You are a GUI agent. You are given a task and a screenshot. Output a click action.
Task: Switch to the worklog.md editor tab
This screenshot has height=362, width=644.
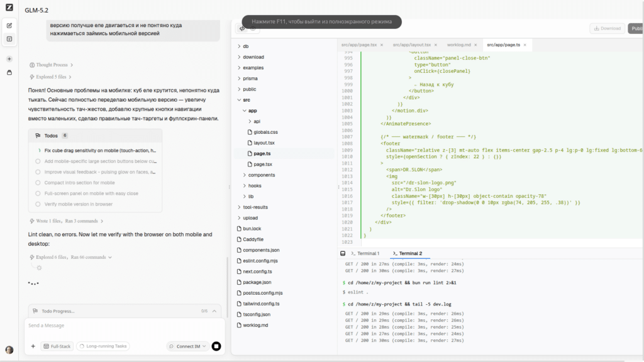click(458, 45)
